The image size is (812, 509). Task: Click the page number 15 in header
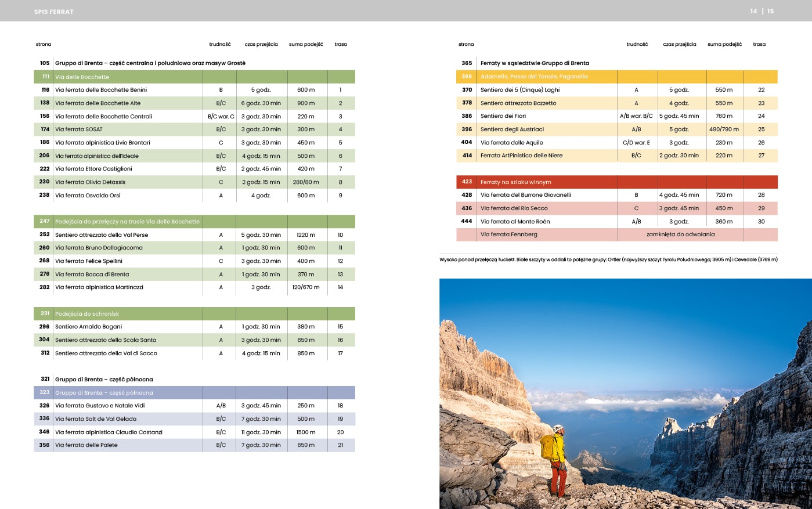coord(770,11)
